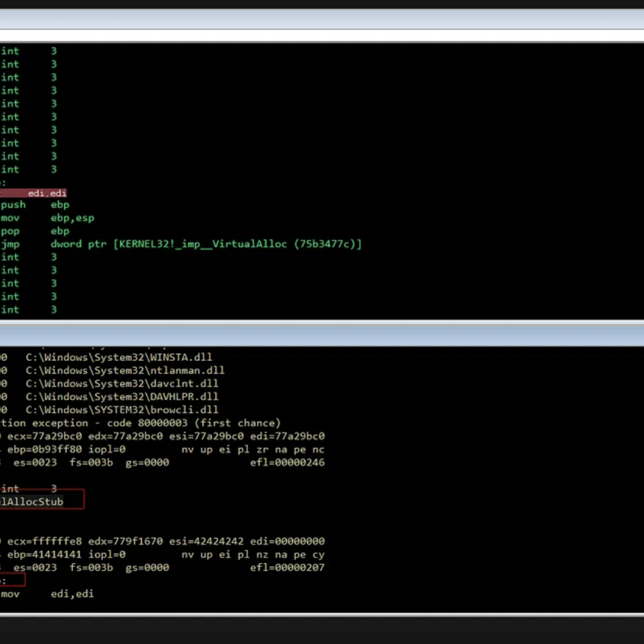Click the pop ebp instruction line
This screenshot has width=644, height=644.
click(x=35, y=231)
